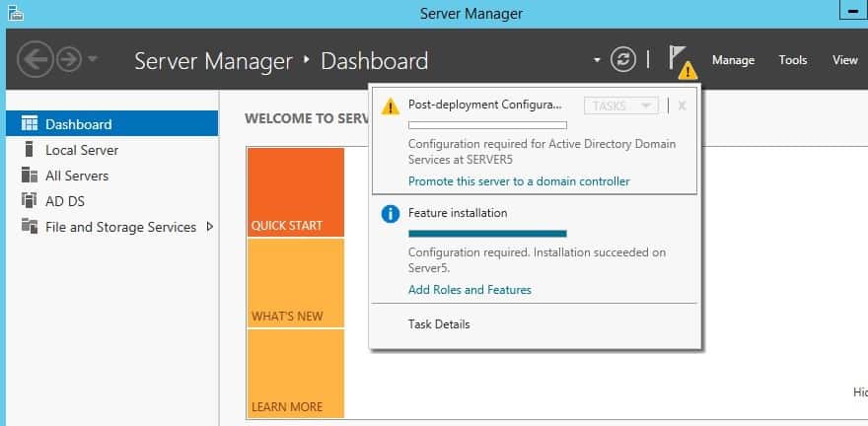
Task: Click the Add Roles and Features link
Action: pos(470,289)
